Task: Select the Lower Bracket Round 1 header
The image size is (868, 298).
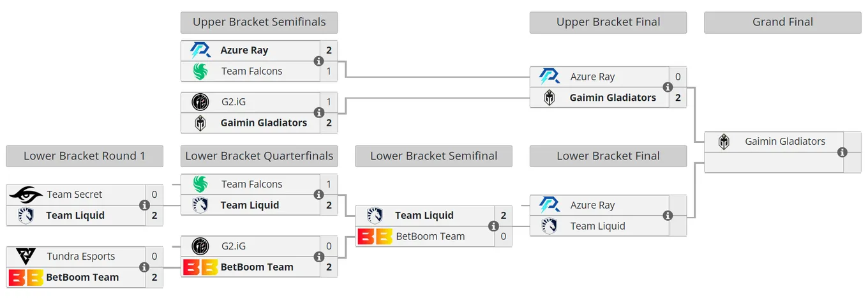Action: tap(84, 156)
